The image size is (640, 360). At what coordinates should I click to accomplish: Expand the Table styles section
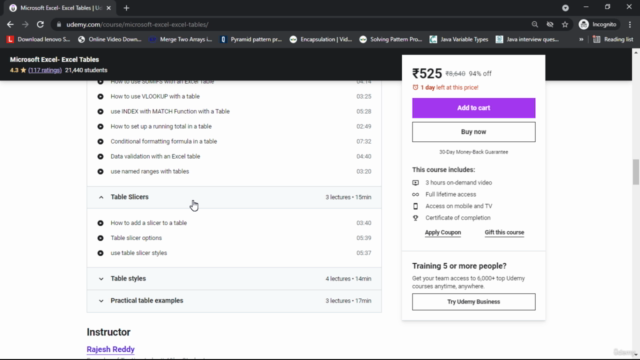tap(234, 279)
